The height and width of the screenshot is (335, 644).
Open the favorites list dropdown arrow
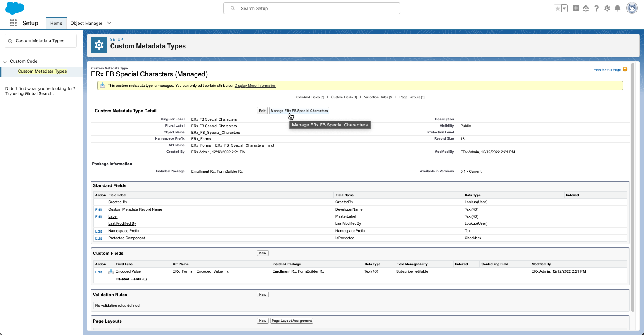[x=564, y=8]
